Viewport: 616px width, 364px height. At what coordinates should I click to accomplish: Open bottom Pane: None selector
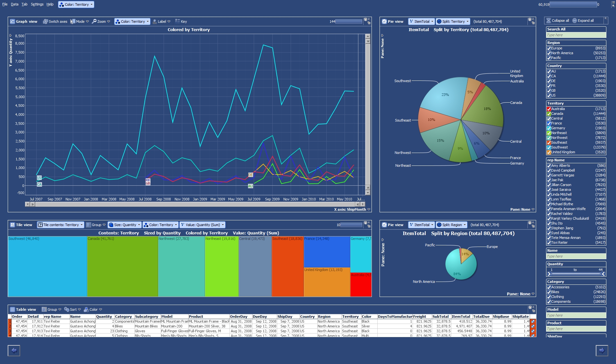coord(520,294)
